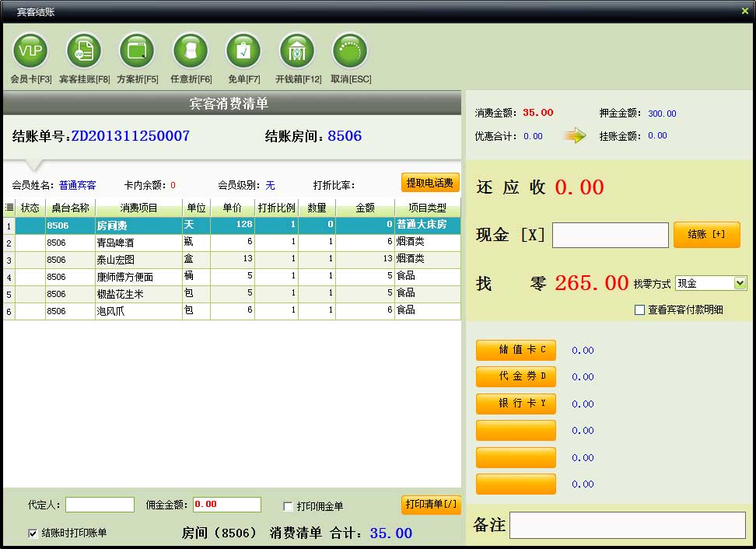Click the 金额 column header
Image resolution: width=756 pixels, height=549 pixels.
click(365, 208)
